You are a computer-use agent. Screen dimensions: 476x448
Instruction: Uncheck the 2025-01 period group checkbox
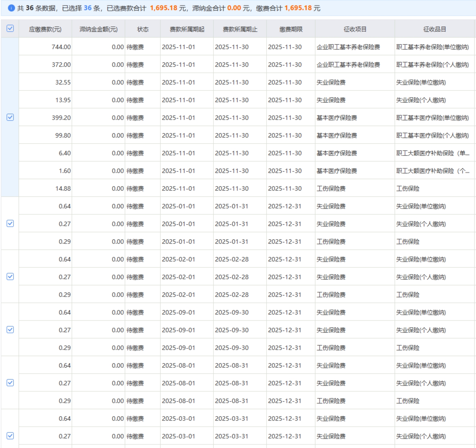(x=10, y=224)
